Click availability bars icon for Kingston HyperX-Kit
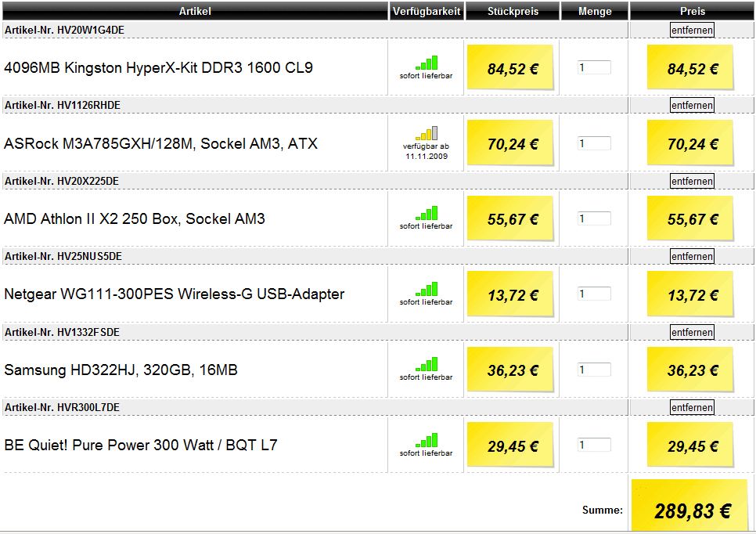The height and width of the screenshot is (534, 756). [x=427, y=63]
